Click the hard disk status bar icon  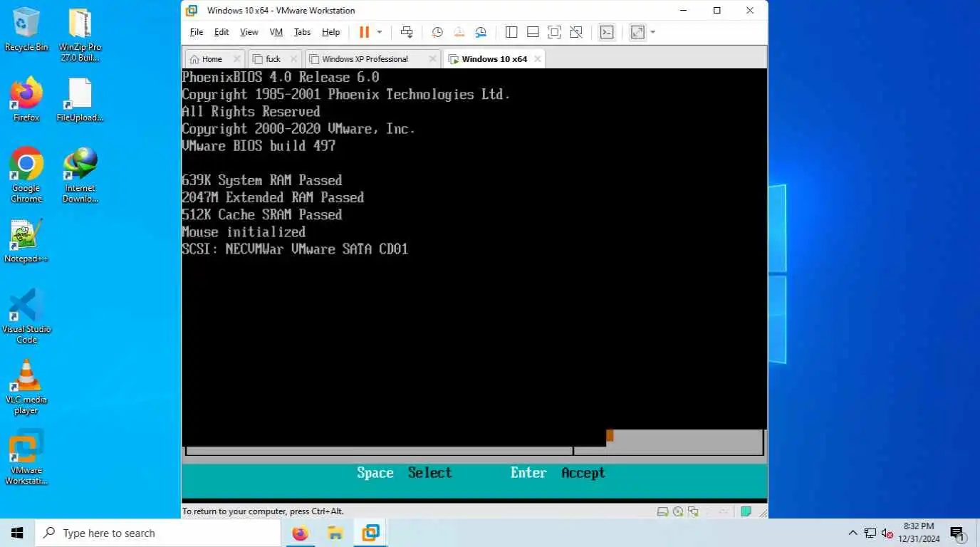[662, 511]
